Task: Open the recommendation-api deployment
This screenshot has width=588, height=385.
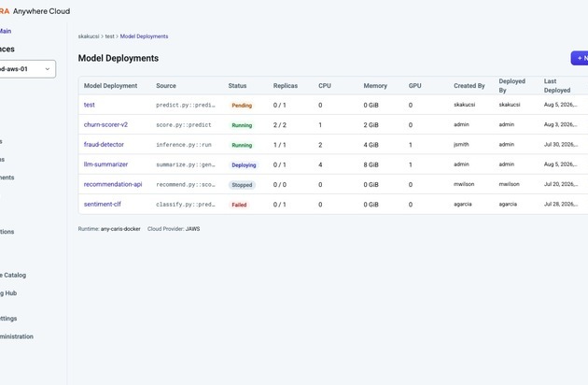Action: tap(113, 184)
